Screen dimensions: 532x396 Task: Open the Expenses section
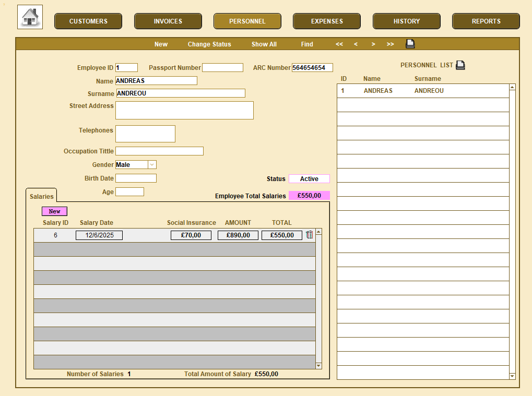327,21
